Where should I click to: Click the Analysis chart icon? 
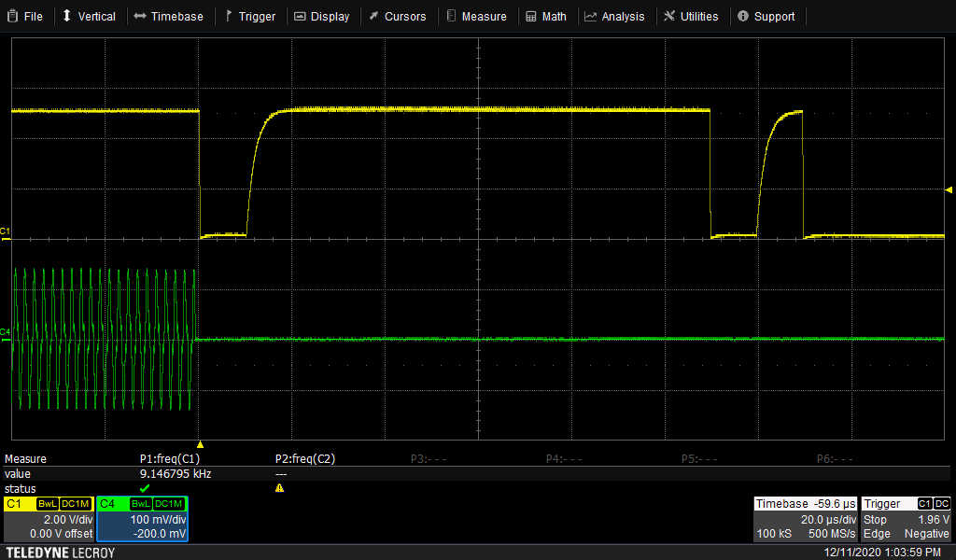pyautogui.click(x=590, y=16)
